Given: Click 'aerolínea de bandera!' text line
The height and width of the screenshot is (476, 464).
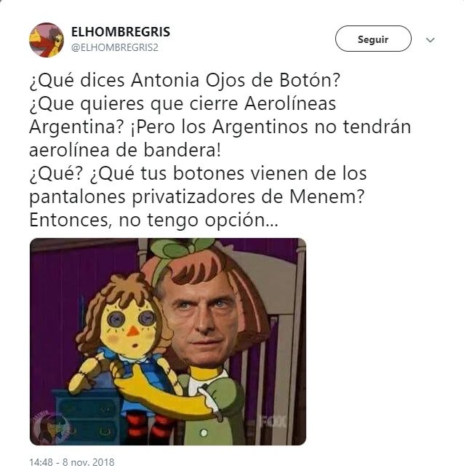Looking at the screenshot, I should (x=125, y=150).
